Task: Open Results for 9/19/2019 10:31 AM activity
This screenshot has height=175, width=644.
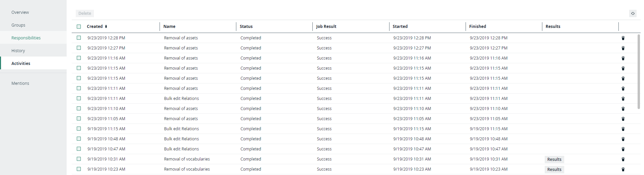Action: (x=554, y=159)
